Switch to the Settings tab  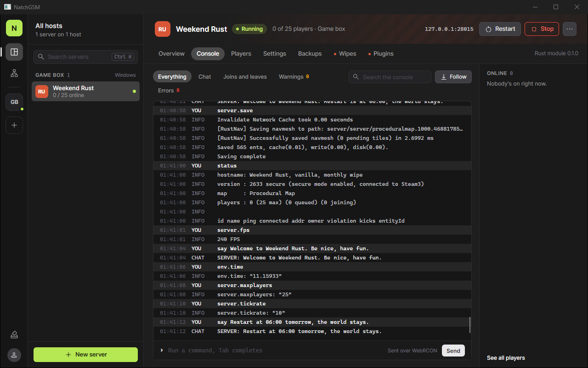pyautogui.click(x=275, y=54)
